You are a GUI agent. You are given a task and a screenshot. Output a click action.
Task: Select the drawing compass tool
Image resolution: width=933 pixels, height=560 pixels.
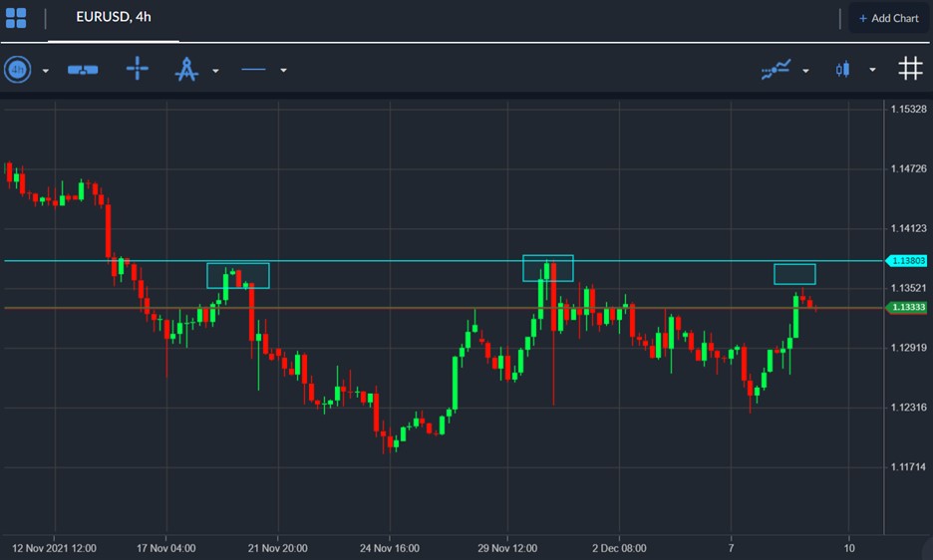pyautogui.click(x=186, y=69)
